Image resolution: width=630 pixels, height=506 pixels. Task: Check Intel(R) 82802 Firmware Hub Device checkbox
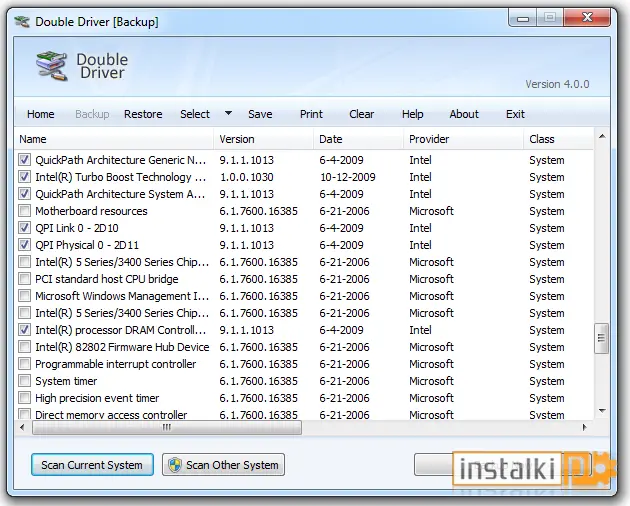(x=24, y=347)
